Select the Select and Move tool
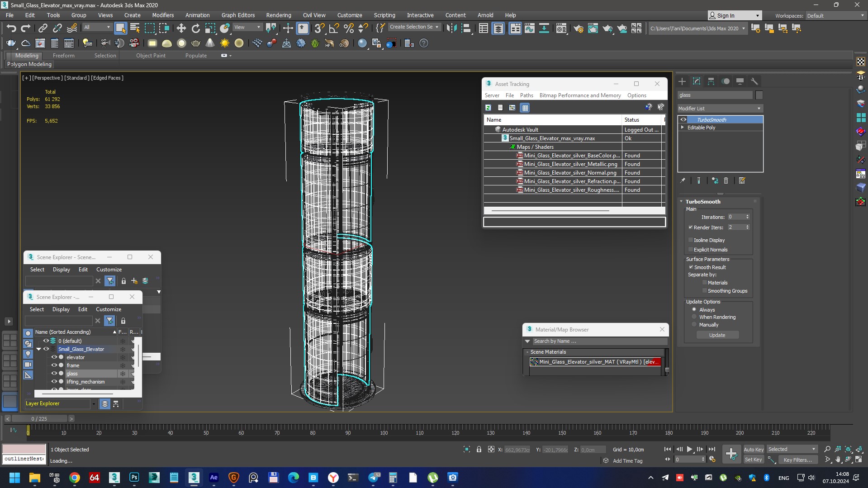 pyautogui.click(x=181, y=28)
